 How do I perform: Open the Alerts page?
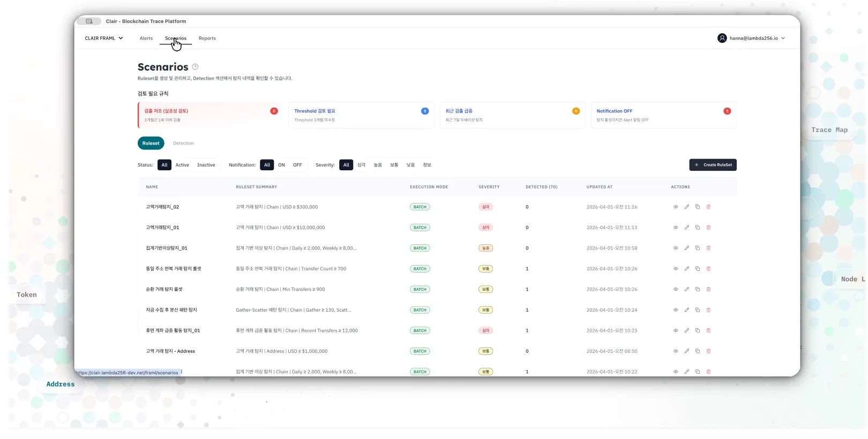[146, 38]
